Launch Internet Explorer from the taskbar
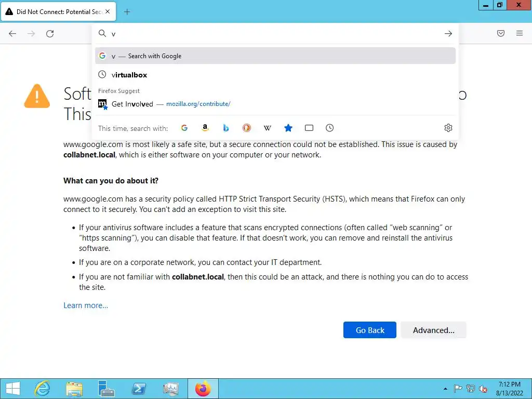Screen dimensions: 532x399 [x=43, y=389]
